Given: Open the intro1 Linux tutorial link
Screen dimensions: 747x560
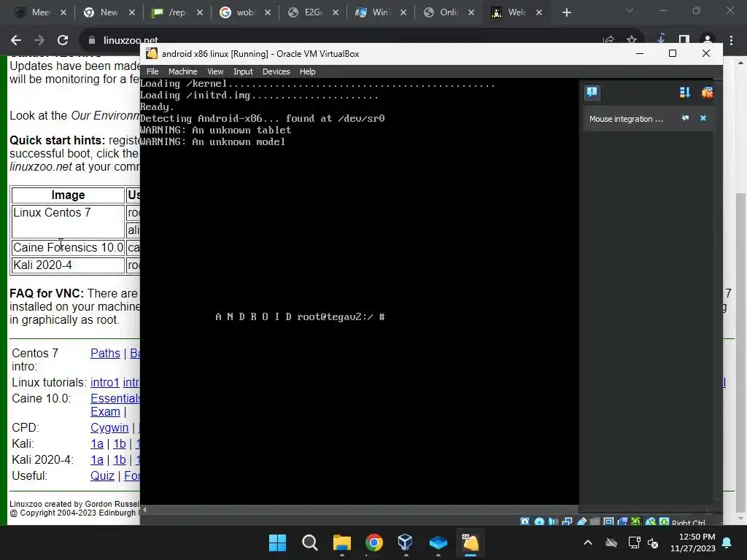Looking at the screenshot, I should pyautogui.click(x=105, y=382).
